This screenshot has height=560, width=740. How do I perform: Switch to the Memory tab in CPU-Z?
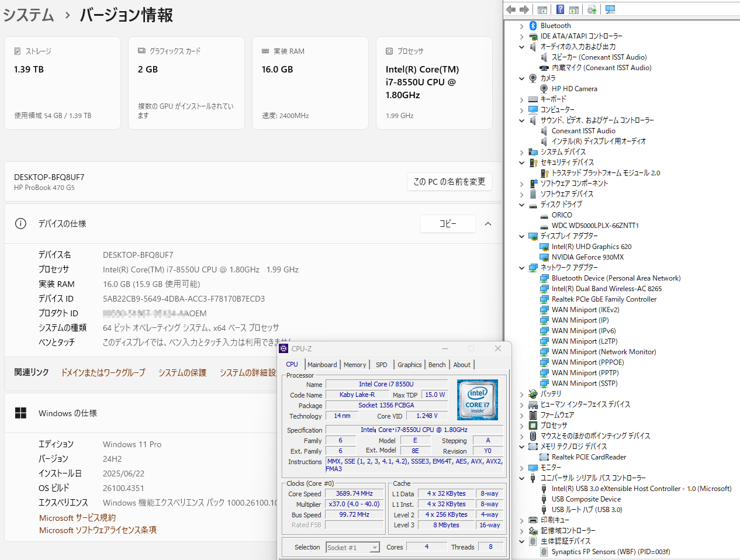(355, 365)
